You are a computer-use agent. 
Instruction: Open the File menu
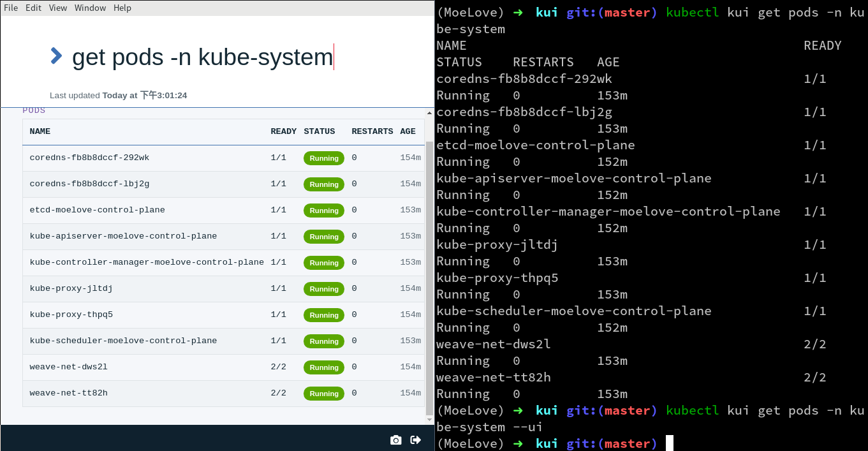(x=11, y=8)
